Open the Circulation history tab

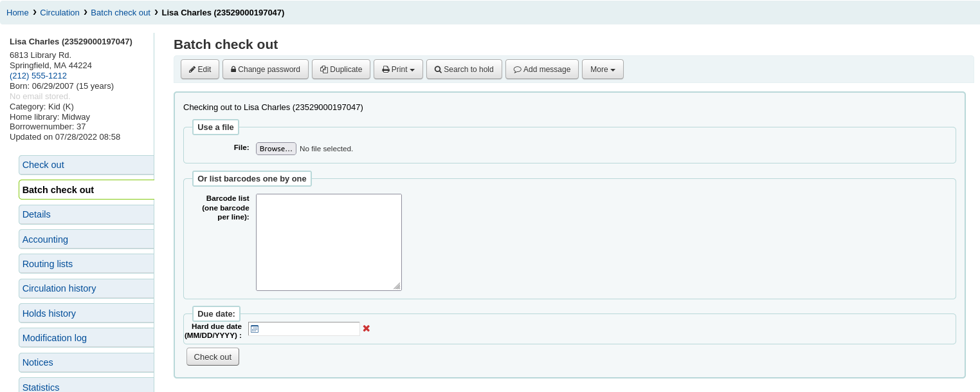86,288
